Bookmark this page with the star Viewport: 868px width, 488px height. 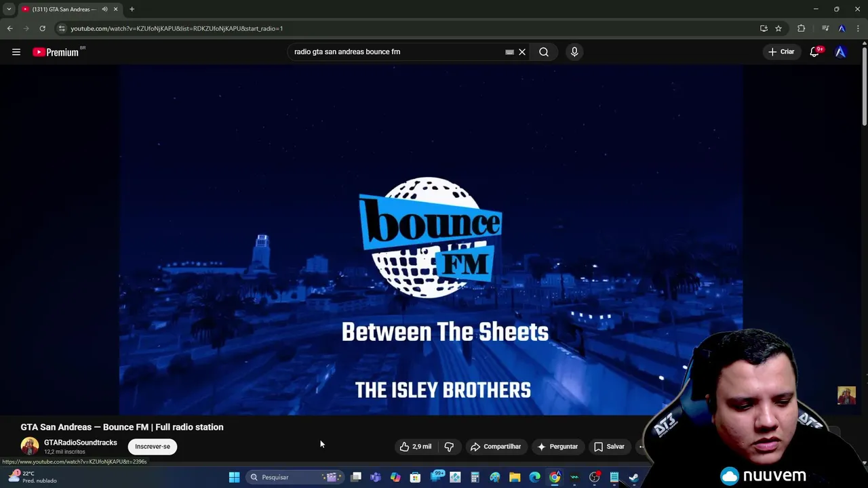[778, 28]
